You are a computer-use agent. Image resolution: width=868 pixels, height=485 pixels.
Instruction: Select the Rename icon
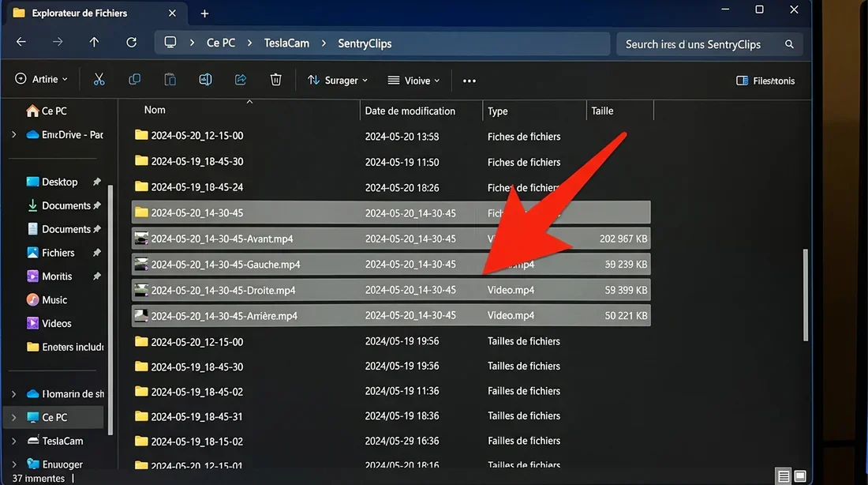coord(205,79)
